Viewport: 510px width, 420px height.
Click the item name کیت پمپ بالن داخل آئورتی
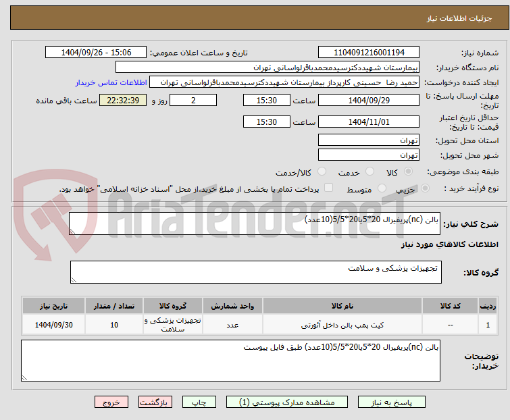click(342, 325)
